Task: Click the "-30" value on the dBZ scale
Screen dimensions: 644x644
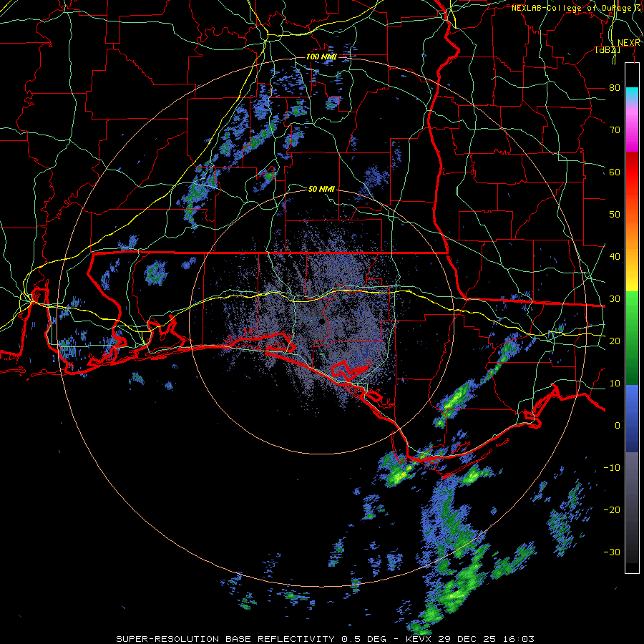Action: pyautogui.click(x=612, y=552)
